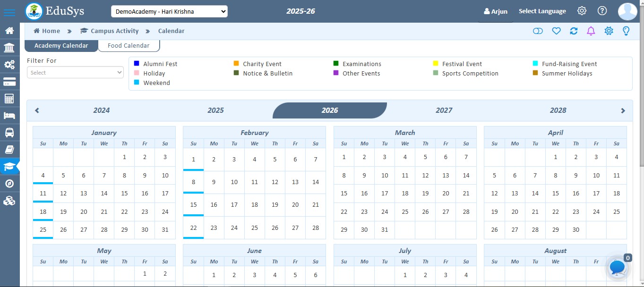Click the Campus Activity breadcrumb item
Image resolution: width=644 pixels, height=287 pixels.
(x=114, y=31)
